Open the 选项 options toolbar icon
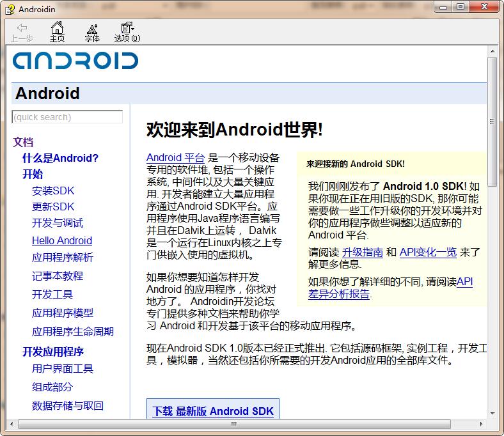The height and width of the screenshot is (436, 504). pyautogui.click(x=127, y=33)
